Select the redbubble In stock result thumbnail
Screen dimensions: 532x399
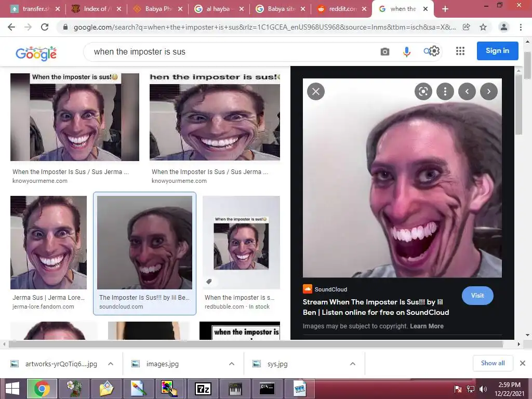[241, 242]
